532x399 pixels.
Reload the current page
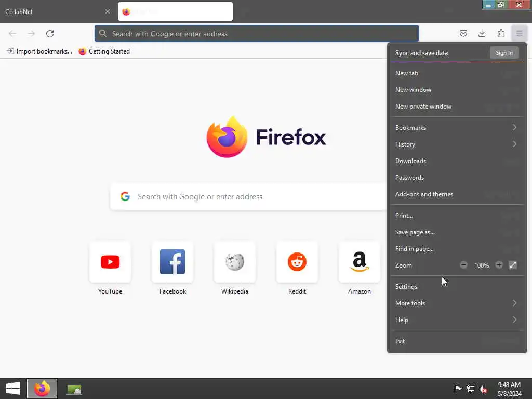pos(50,34)
